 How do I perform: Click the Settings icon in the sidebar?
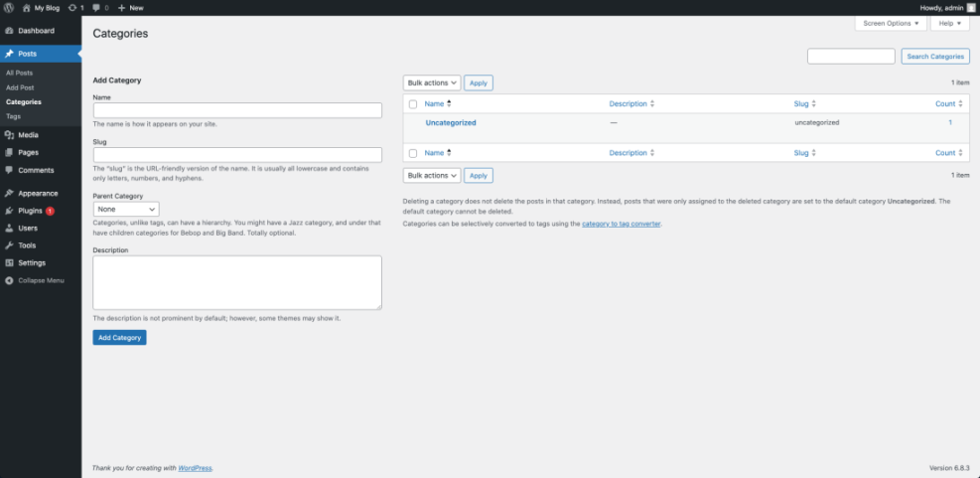[x=9, y=262]
